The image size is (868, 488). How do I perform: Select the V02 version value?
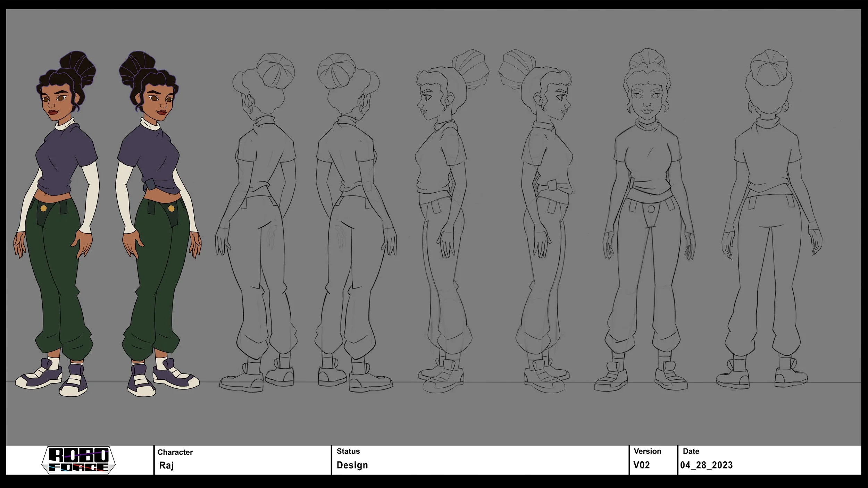pyautogui.click(x=641, y=465)
